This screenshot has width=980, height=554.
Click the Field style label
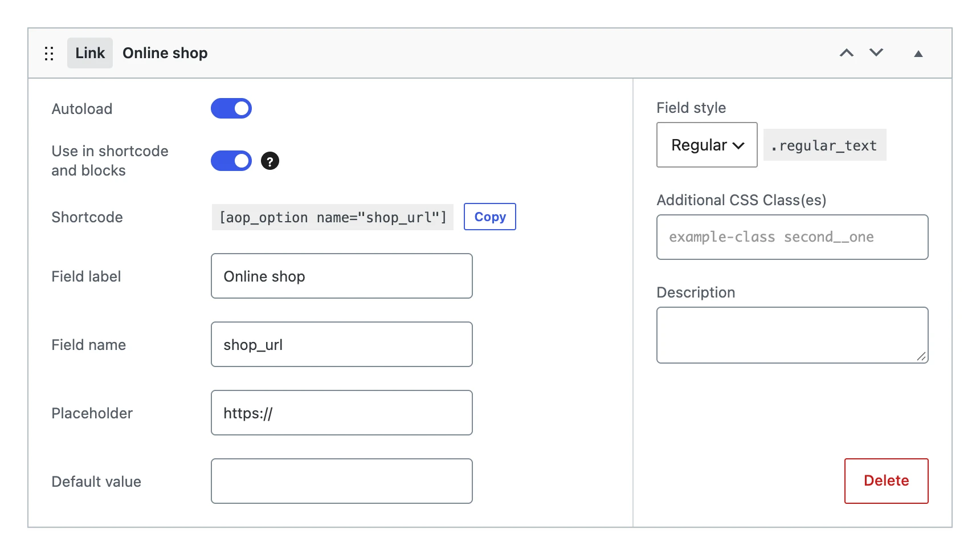point(691,108)
